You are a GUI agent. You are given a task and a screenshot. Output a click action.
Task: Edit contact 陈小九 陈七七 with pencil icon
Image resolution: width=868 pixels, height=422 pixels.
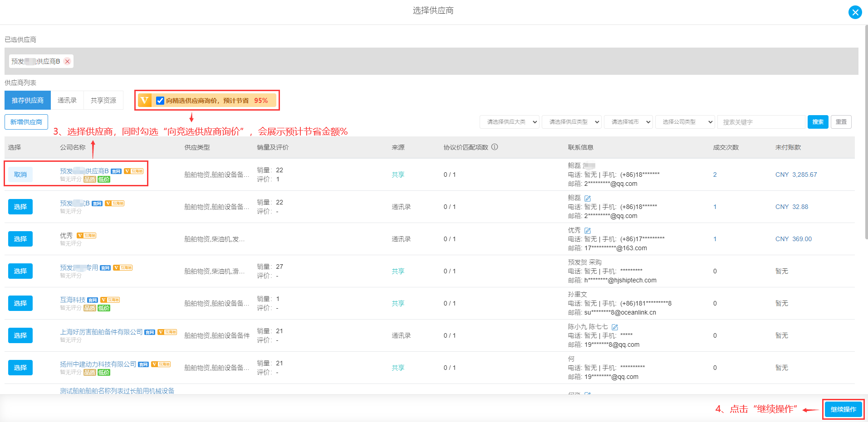point(615,327)
